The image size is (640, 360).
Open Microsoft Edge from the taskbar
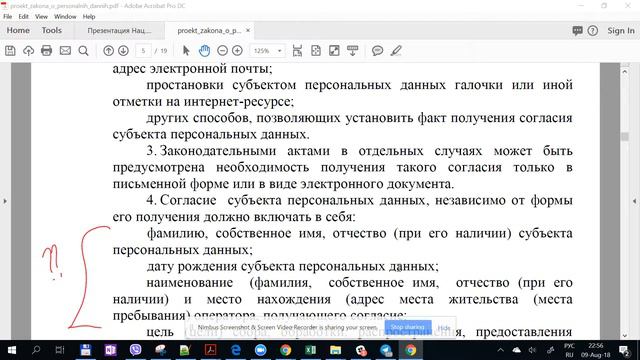[x=236, y=350]
